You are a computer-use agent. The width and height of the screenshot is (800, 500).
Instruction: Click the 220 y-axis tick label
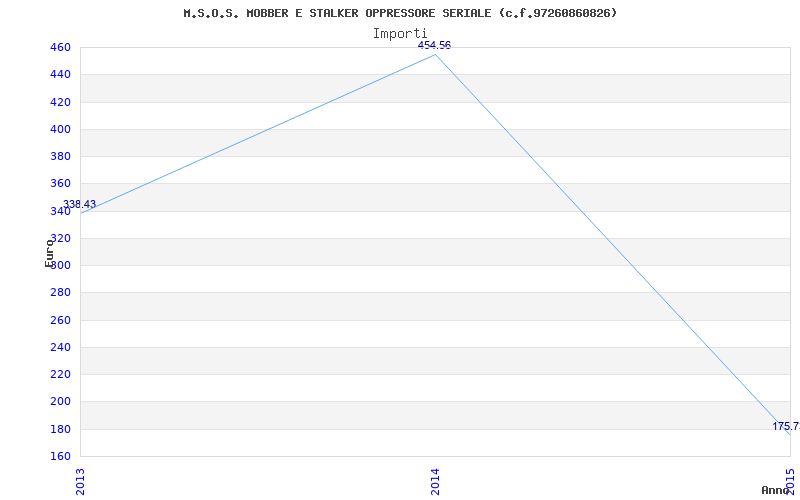pyautogui.click(x=60, y=374)
